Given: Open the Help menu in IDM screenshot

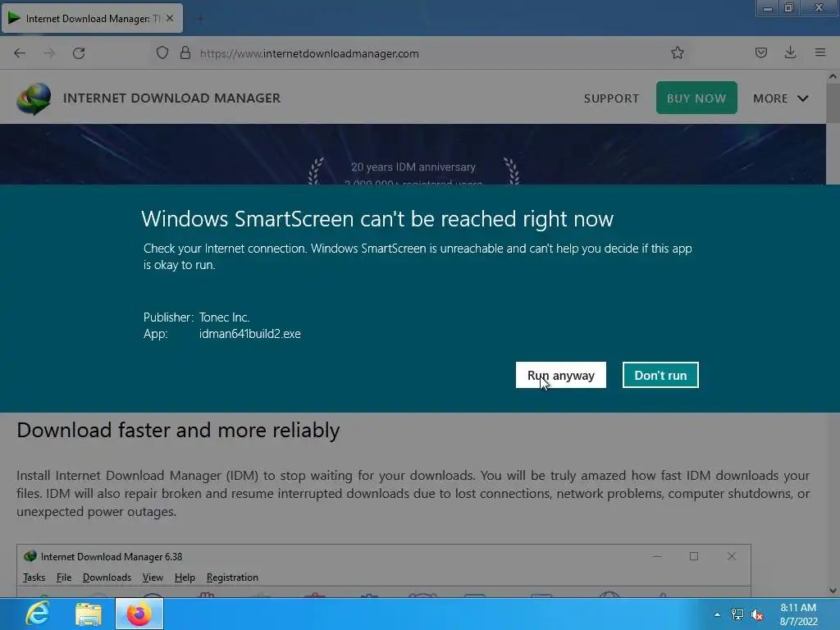Looking at the screenshot, I should [x=185, y=577].
